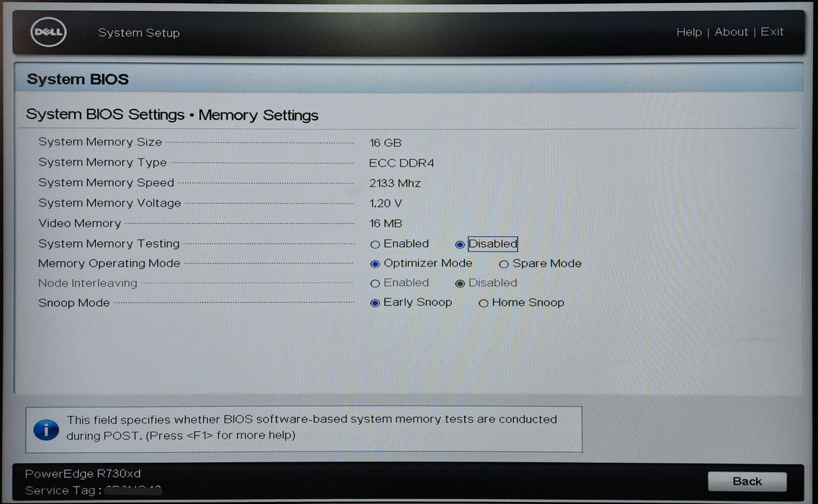818x504 pixels.
Task: Select Enabled for Node Interleaving
Action: 375,284
